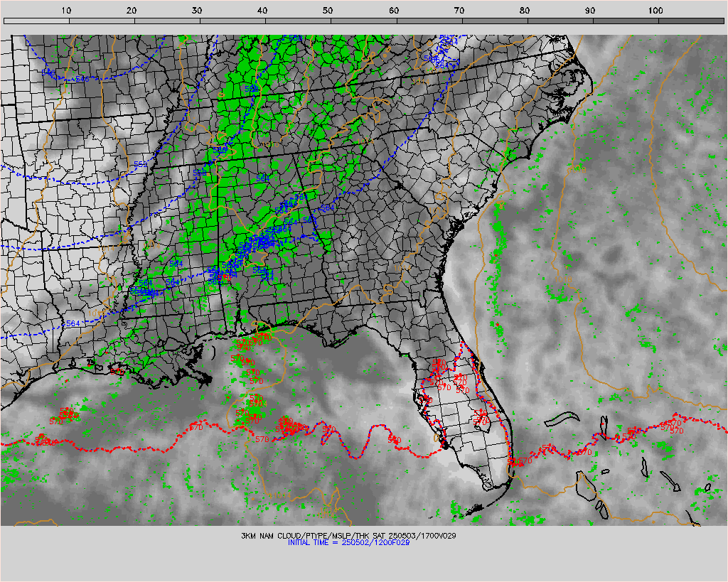
Task: Click the legend segment between 20 and 30
Action: tap(167, 21)
